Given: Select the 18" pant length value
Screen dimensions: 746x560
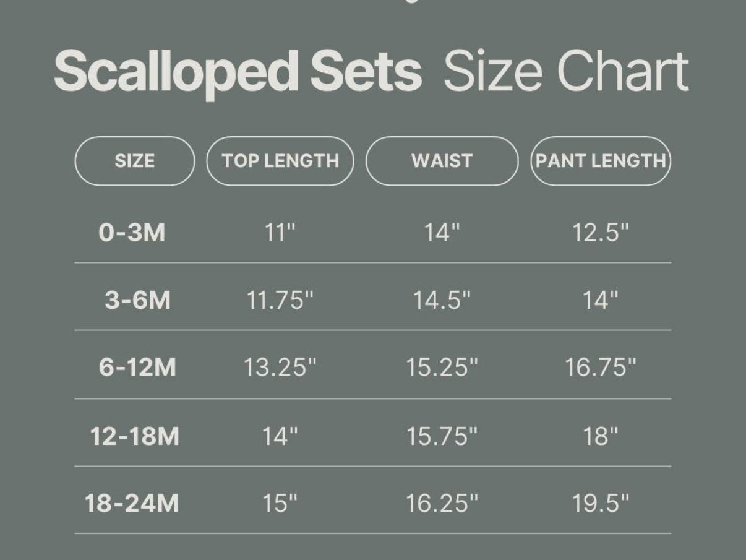Looking at the screenshot, I should coord(600,436).
